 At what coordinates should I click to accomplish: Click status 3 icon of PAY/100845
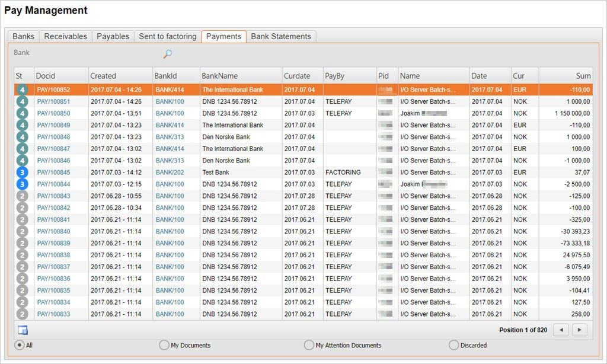22,173
